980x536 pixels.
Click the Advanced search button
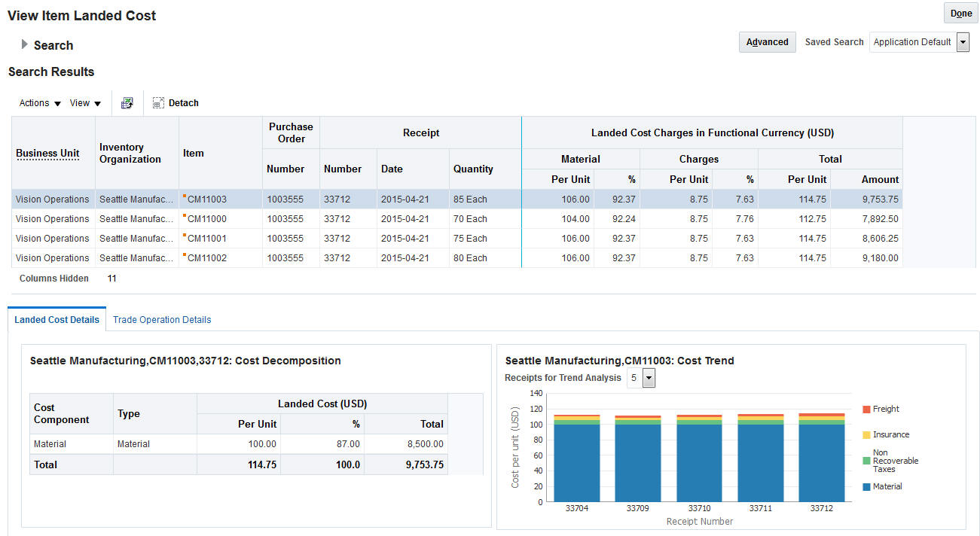767,42
